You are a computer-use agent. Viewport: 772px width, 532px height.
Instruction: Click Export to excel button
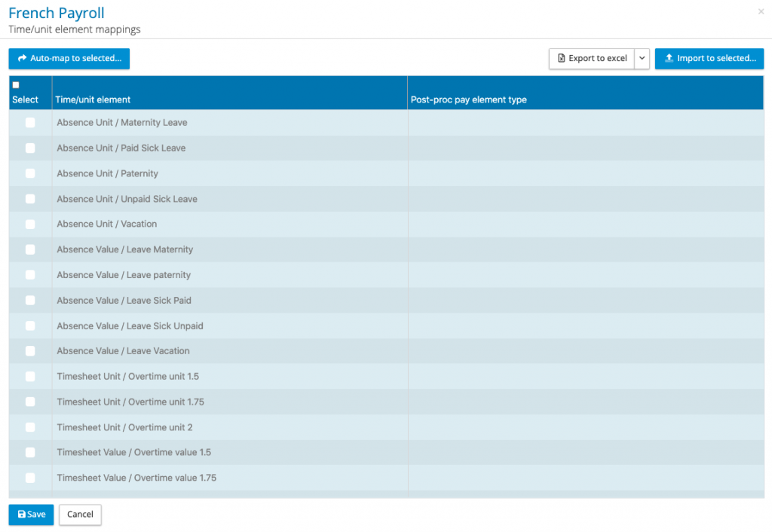click(592, 59)
